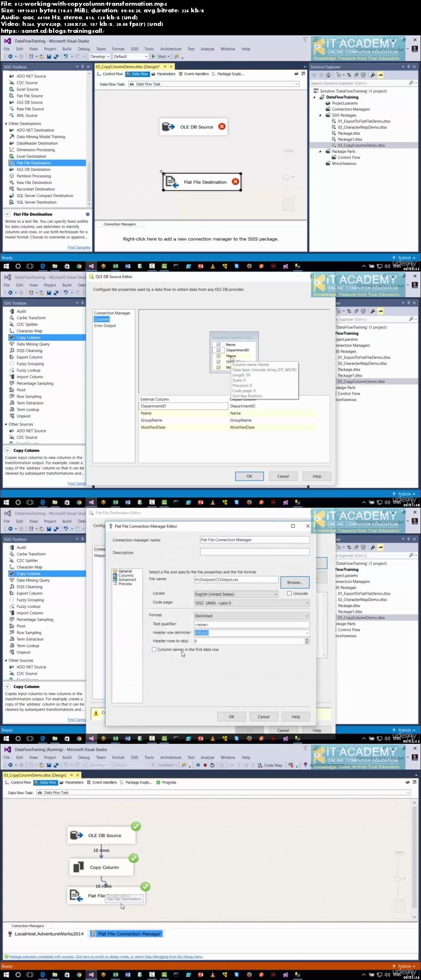The width and height of the screenshot is (421, 980).
Task: Select Raw File Destination in the toolbox
Action: coord(34,183)
